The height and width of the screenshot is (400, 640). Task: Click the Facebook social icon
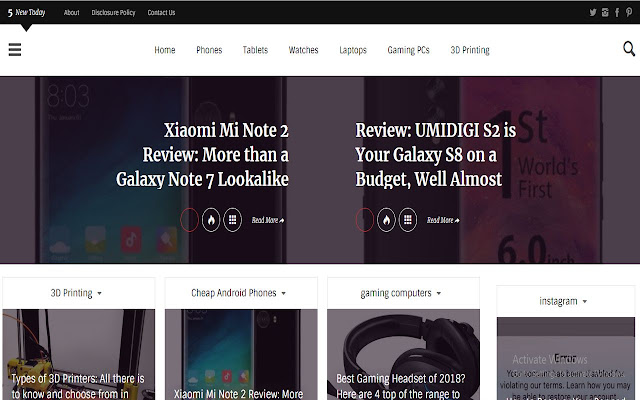click(x=617, y=12)
